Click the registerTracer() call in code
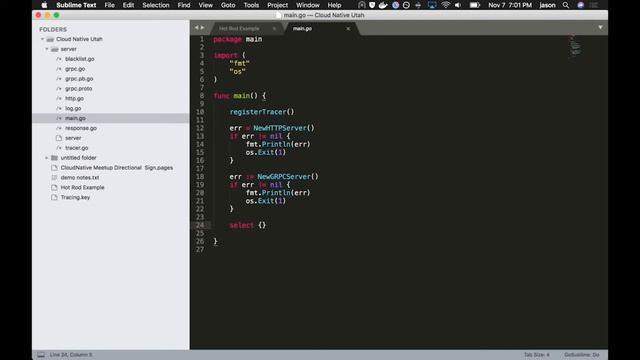Image resolution: width=640 pixels, height=360 pixels. [262, 112]
